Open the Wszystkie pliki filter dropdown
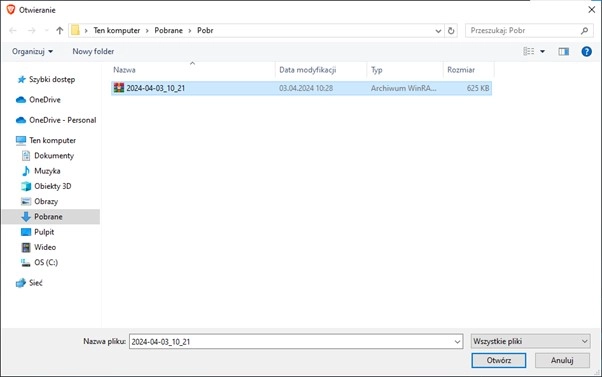Screen dimensions: 602x377 530,341
